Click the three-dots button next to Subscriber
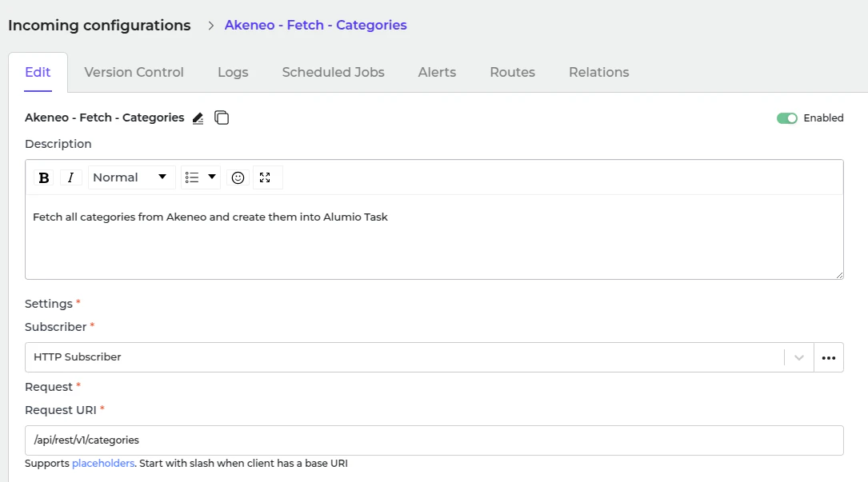868x482 pixels. 828,357
